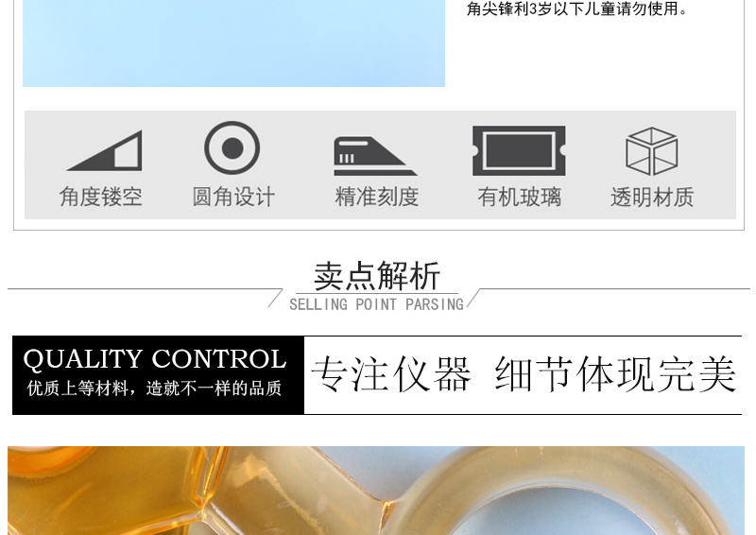Click the SELLING POINT PARSING subtitle
The width and height of the screenshot is (756, 535).
pos(376,304)
